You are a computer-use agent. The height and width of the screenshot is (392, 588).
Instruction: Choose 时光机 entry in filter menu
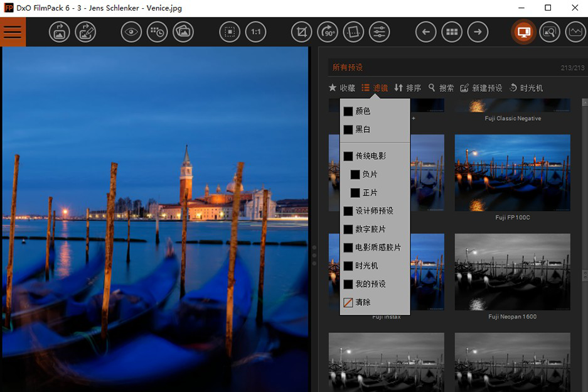[x=366, y=266]
